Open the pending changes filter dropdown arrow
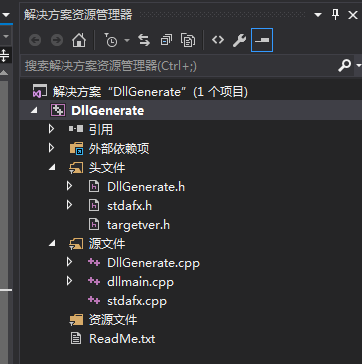This screenshot has width=362, height=364. coord(127,41)
